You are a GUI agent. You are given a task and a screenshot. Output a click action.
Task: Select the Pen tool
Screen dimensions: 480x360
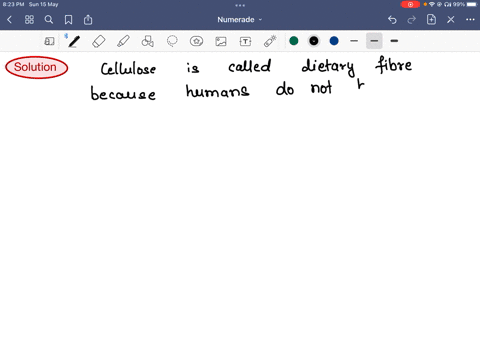(x=74, y=41)
